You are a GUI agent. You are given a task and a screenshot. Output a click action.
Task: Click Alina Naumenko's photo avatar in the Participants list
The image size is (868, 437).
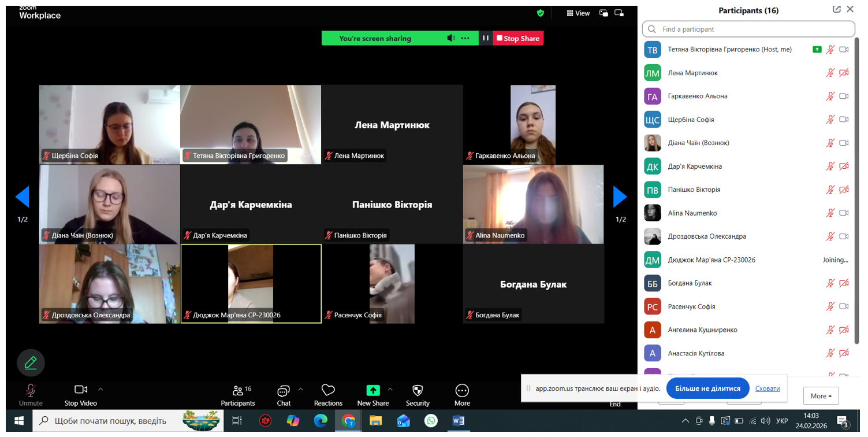[653, 213]
